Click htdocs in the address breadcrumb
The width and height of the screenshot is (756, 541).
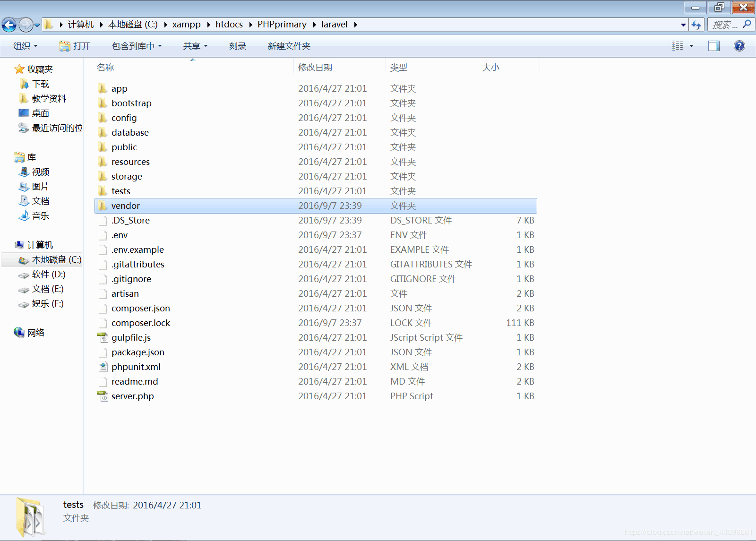coord(229,25)
